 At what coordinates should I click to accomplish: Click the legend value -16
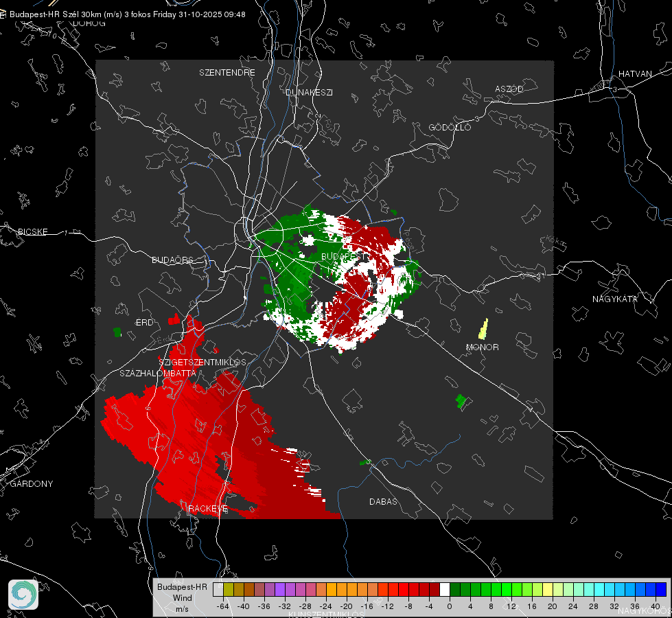(367, 606)
